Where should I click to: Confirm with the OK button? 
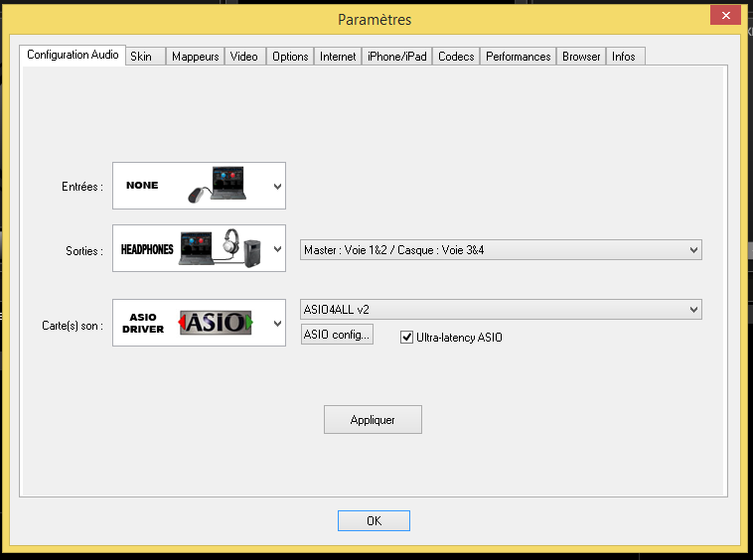click(x=374, y=520)
